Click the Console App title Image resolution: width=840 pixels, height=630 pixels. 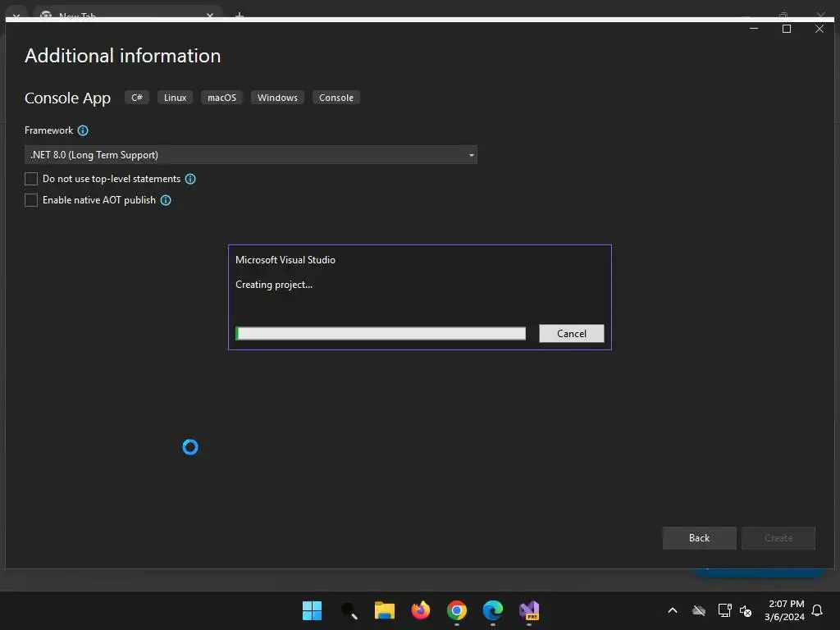coord(67,98)
